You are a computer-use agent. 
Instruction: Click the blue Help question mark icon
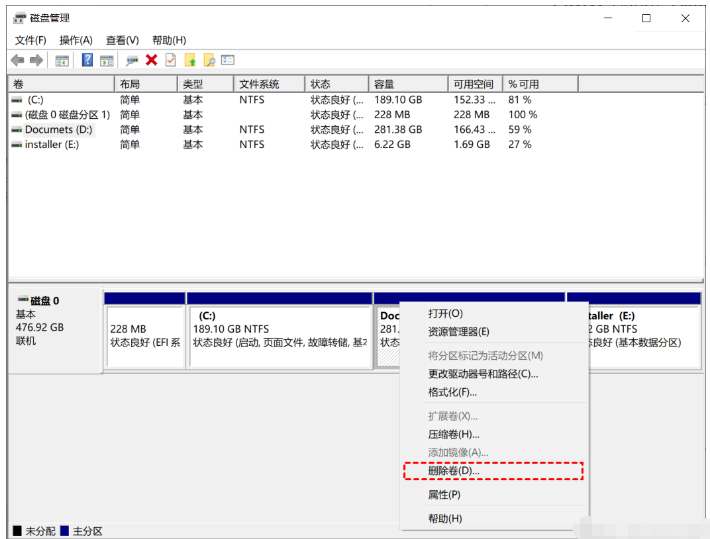point(87,60)
